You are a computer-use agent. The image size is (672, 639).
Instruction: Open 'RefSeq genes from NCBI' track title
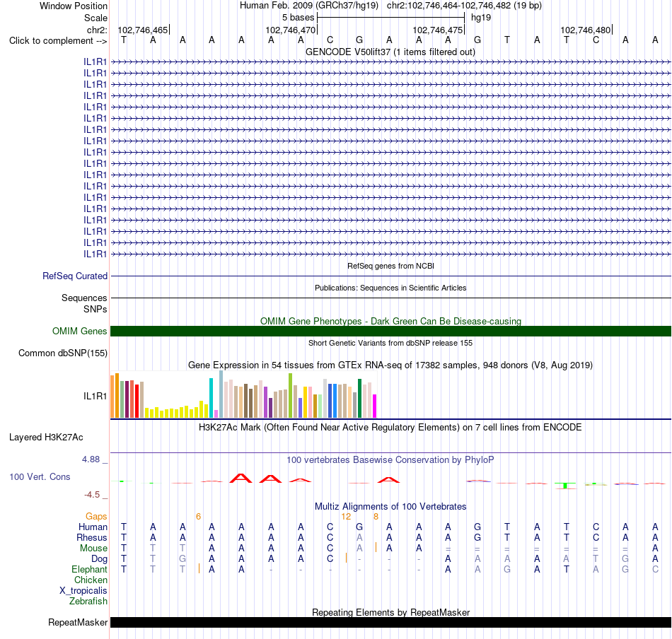[390, 266]
